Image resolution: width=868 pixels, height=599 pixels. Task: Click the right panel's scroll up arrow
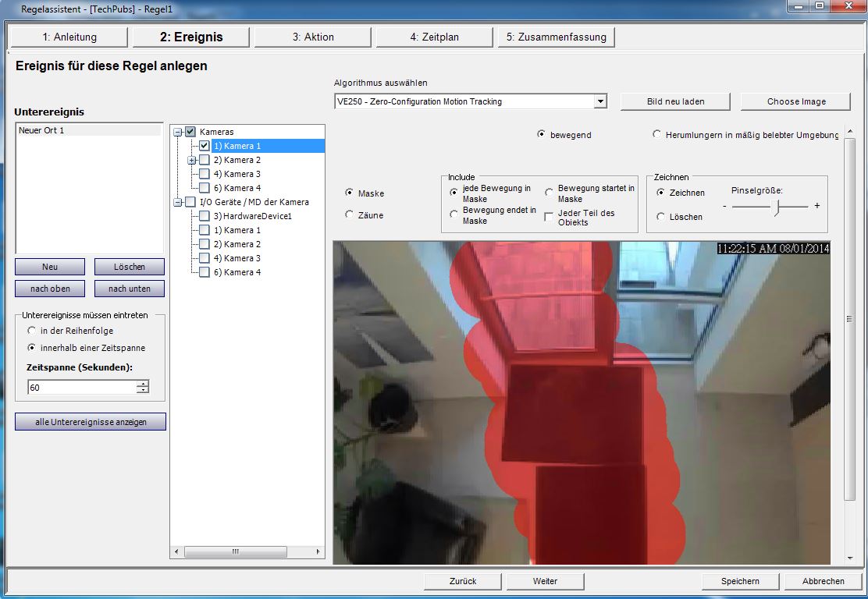850,131
